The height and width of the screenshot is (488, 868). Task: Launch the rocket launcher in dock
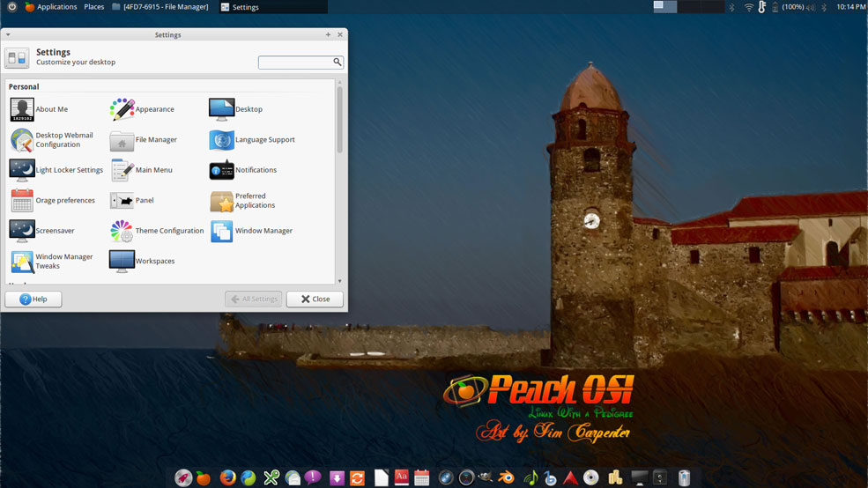pos(183,477)
